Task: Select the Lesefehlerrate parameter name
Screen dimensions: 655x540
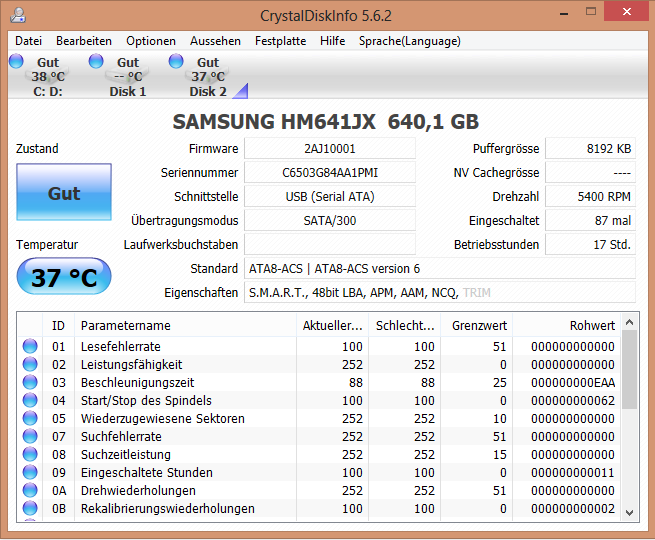Action: coord(121,347)
